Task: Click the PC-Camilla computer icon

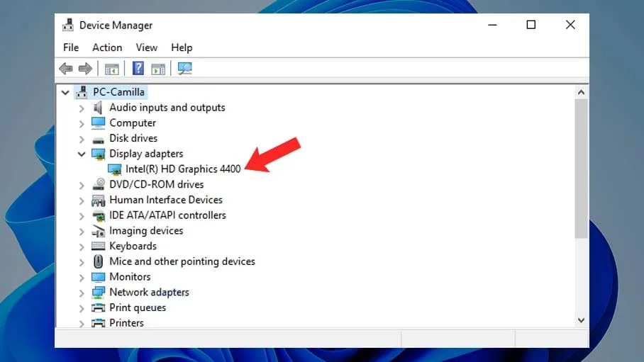Action: (x=82, y=92)
